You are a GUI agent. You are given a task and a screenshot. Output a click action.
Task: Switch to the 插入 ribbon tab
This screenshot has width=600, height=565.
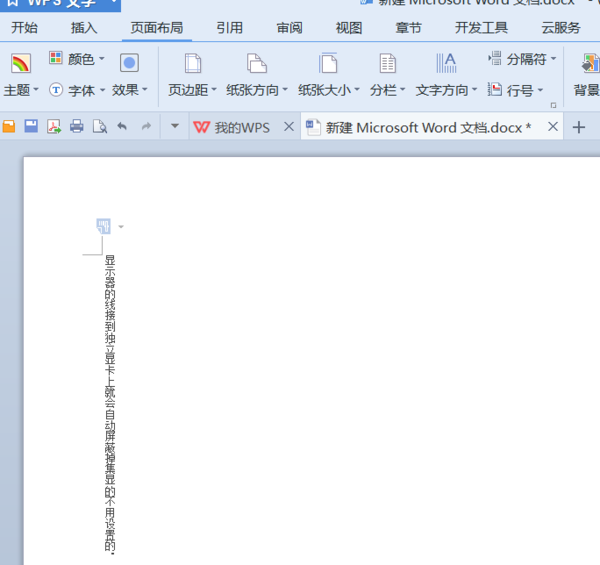84,28
